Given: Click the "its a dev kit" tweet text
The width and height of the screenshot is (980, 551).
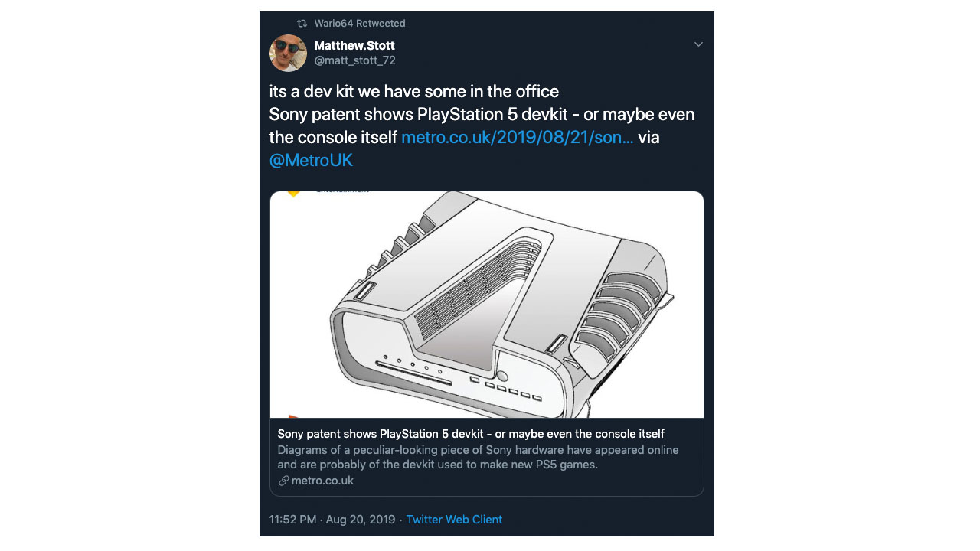Looking at the screenshot, I should [x=413, y=92].
